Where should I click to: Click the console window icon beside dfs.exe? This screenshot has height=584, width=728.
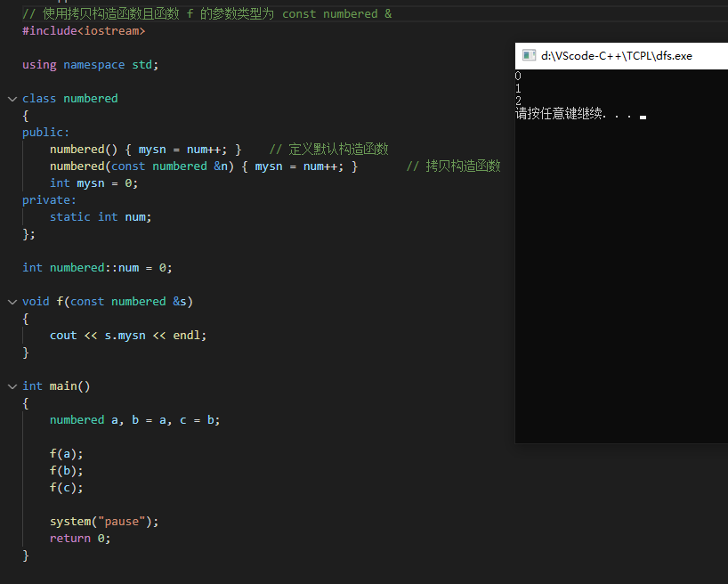529,56
